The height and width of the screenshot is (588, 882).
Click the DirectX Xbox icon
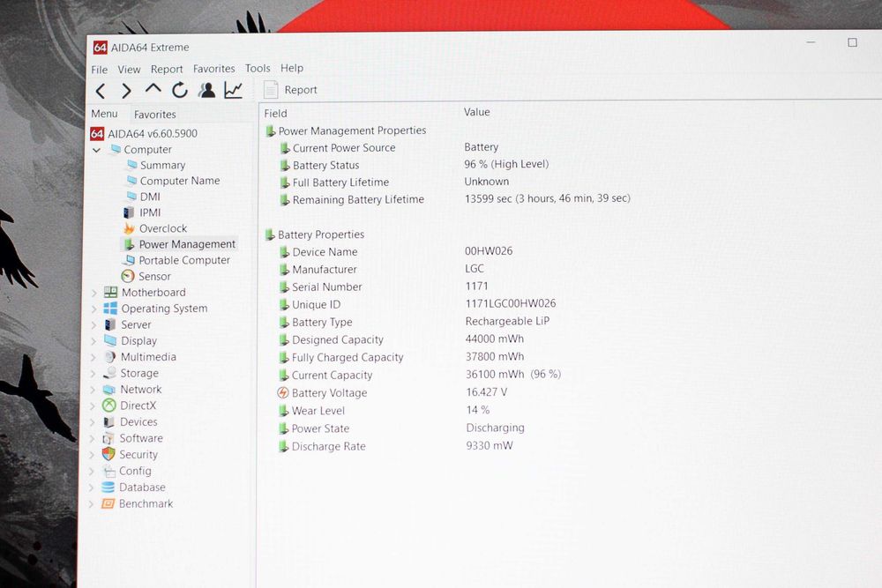point(109,406)
